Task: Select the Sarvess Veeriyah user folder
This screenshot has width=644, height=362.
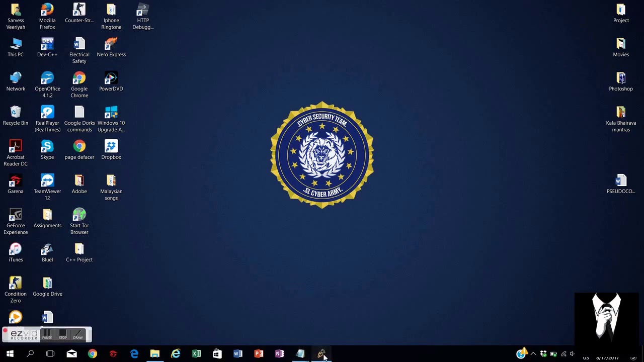Action: (16, 16)
